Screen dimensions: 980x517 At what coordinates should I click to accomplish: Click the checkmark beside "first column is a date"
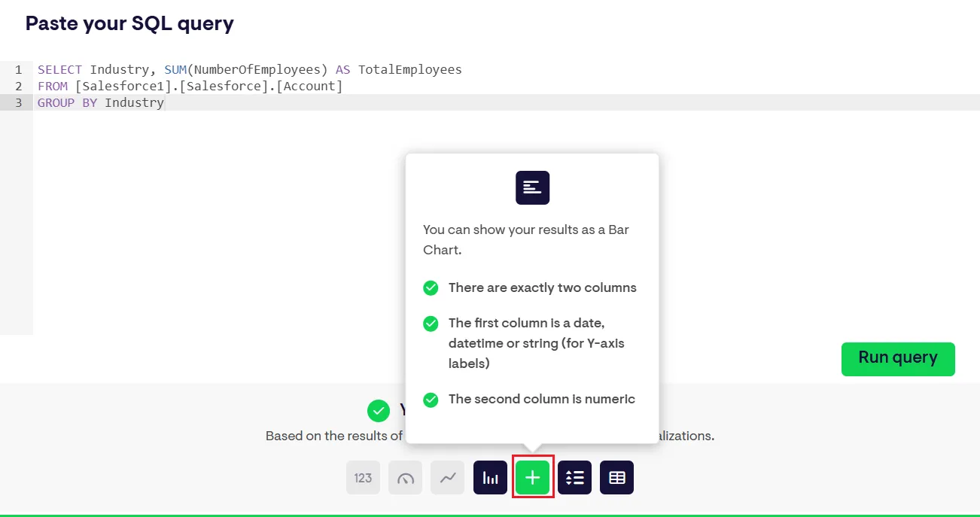tap(431, 324)
